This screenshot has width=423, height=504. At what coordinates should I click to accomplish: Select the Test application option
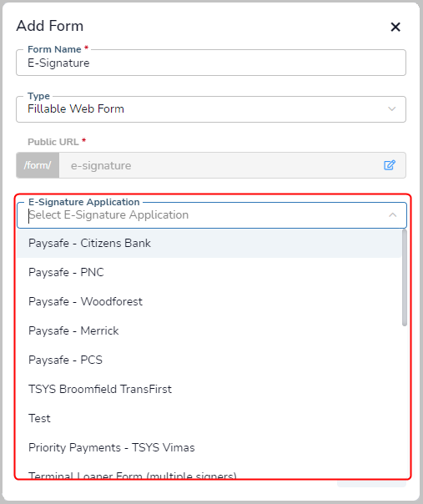pos(209,419)
